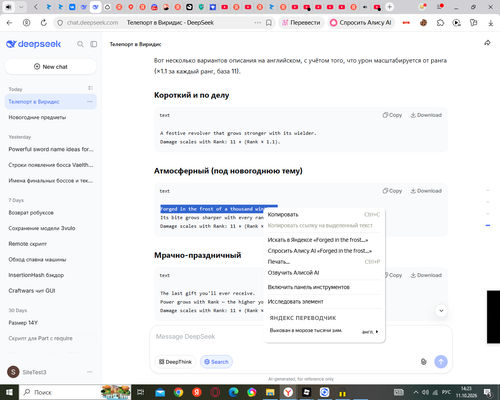Open SiteTest3 account menu dots

tap(90, 372)
